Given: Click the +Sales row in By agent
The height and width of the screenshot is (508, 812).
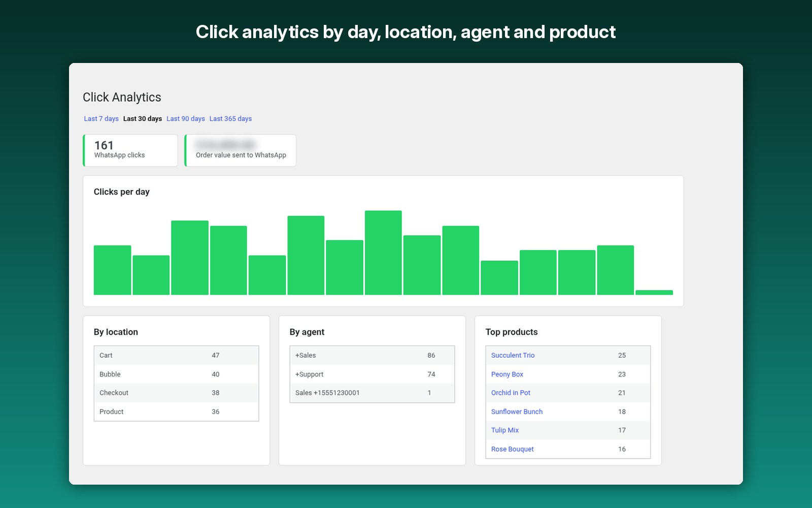Looking at the screenshot, I should click(x=372, y=356).
